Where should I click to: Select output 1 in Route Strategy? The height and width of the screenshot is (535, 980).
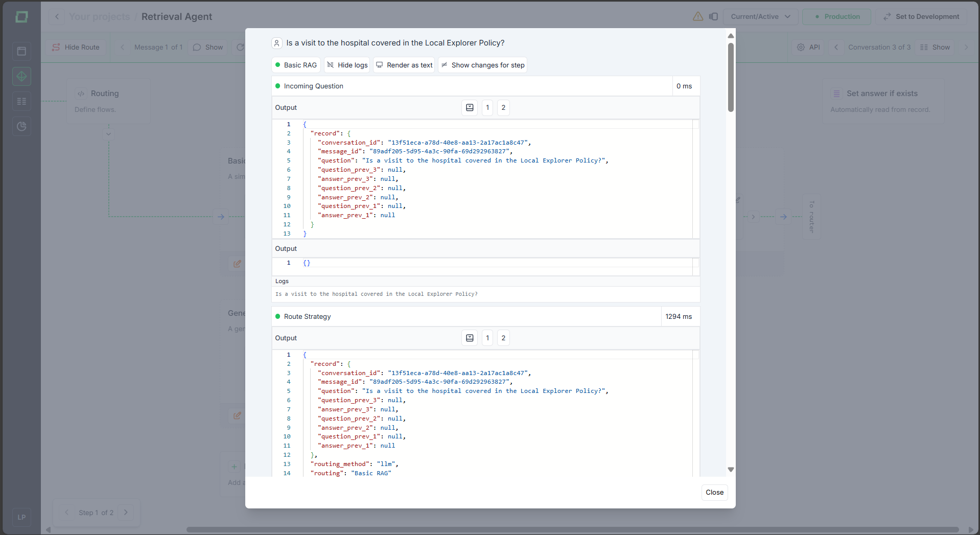[x=487, y=338]
